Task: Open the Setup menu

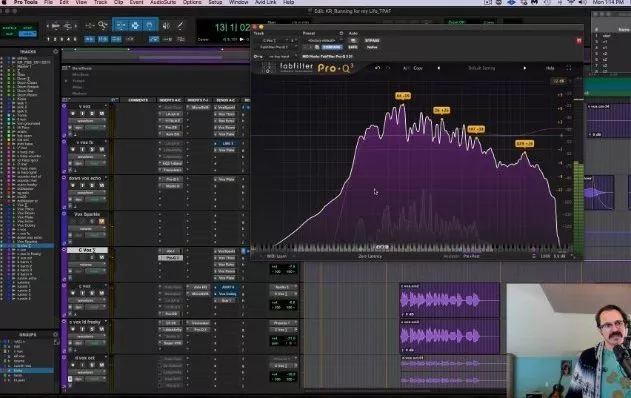Action: pyautogui.click(x=215, y=2)
